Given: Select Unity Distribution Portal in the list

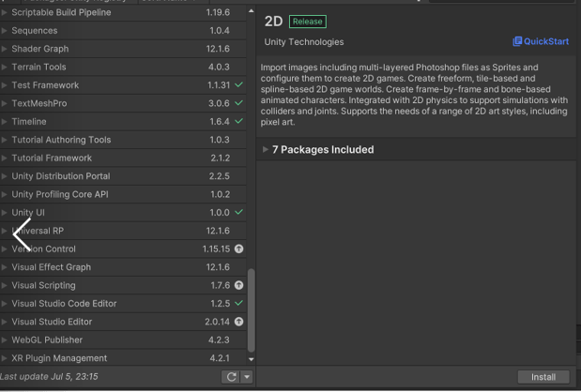Looking at the screenshot, I should tap(60, 176).
